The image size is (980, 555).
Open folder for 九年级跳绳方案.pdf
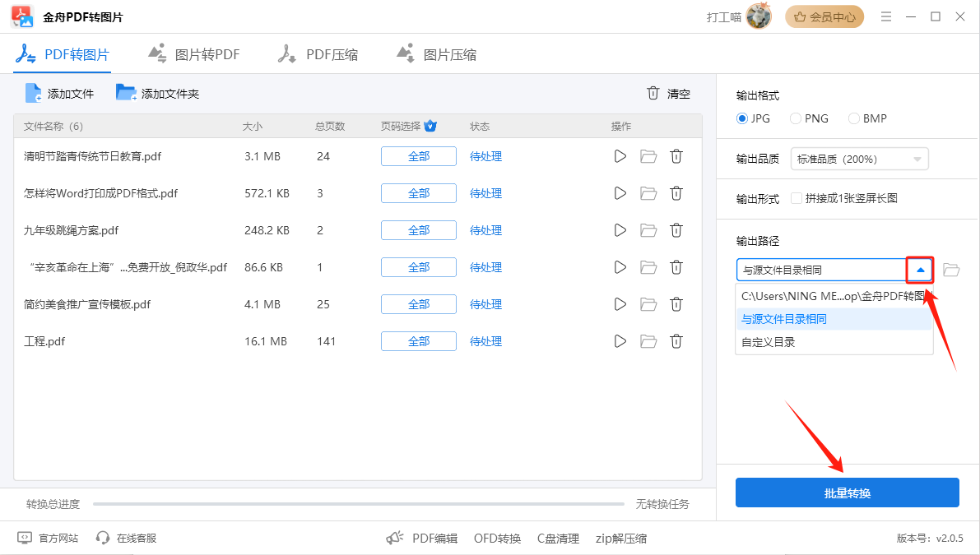[x=648, y=230]
